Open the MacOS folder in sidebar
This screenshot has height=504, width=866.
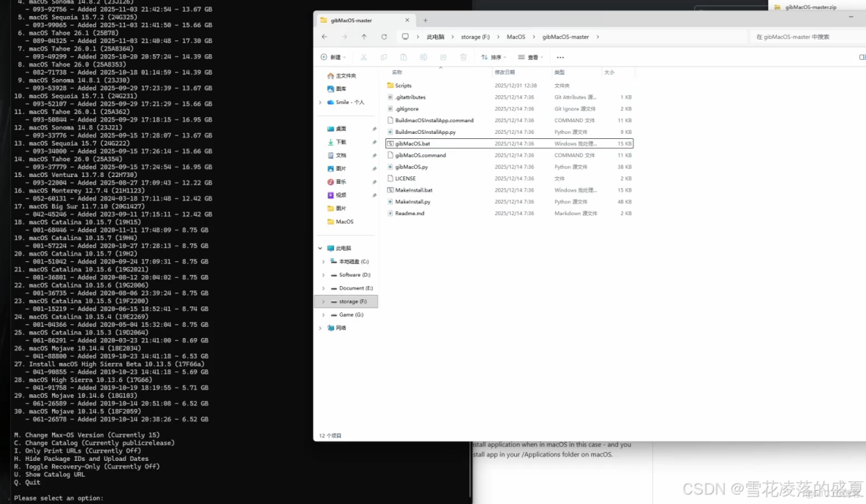click(x=340, y=222)
